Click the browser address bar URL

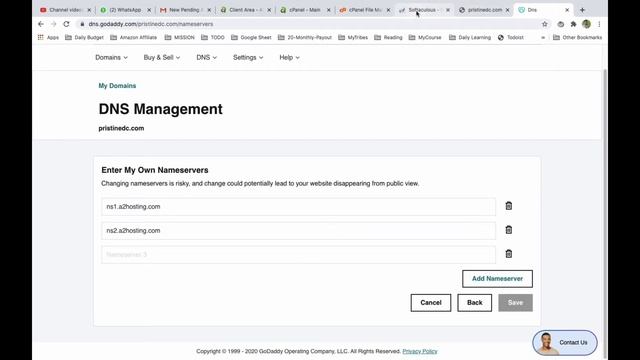151,24
